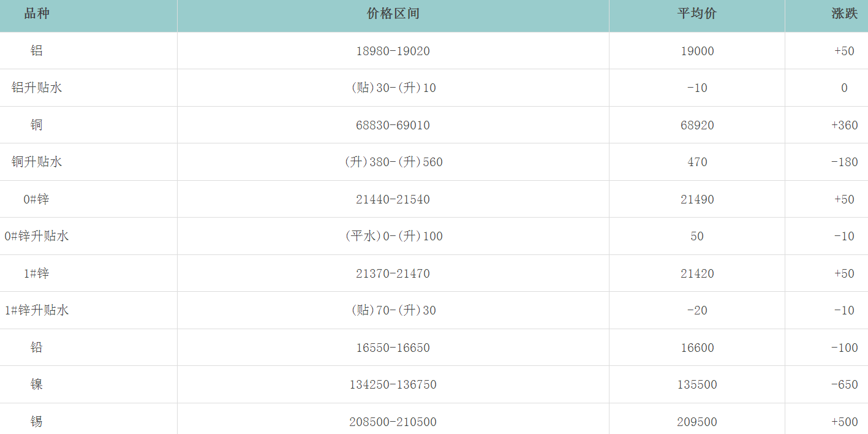Select the 0#锌 row label

[37, 199]
